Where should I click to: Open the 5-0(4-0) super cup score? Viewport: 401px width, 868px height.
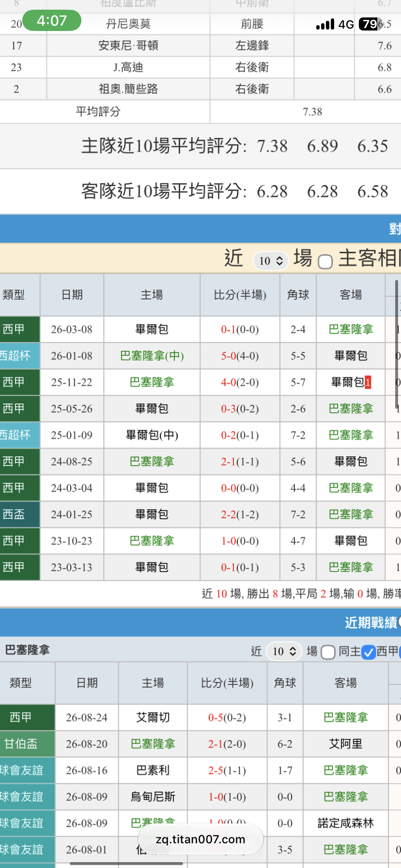[x=240, y=356]
